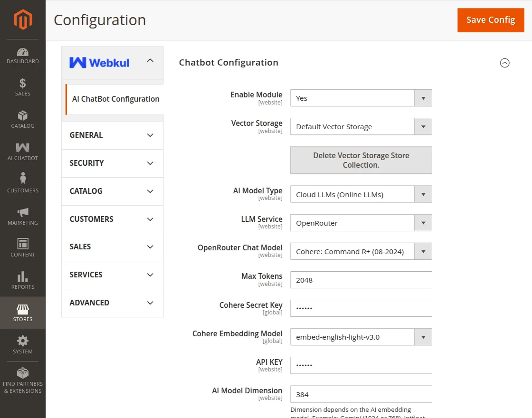Viewport: 532px width, 418px height.
Task: Open the System gear icon
Action: tap(23, 341)
